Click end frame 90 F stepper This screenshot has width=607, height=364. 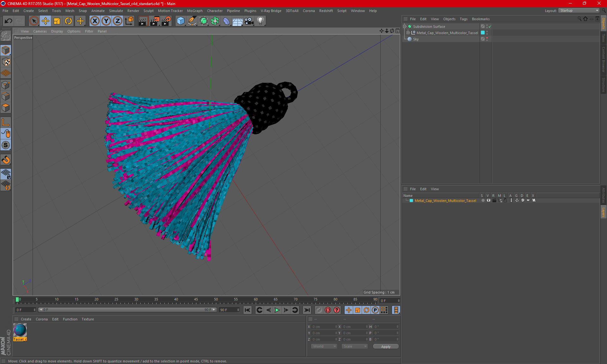click(238, 310)
